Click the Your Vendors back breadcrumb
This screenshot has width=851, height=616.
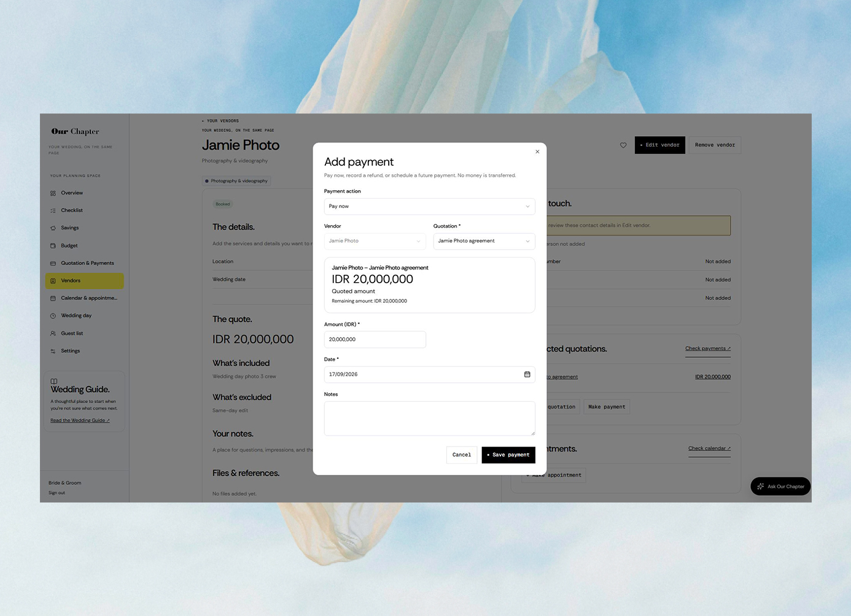pyautogui.click(x=220, y=121)
